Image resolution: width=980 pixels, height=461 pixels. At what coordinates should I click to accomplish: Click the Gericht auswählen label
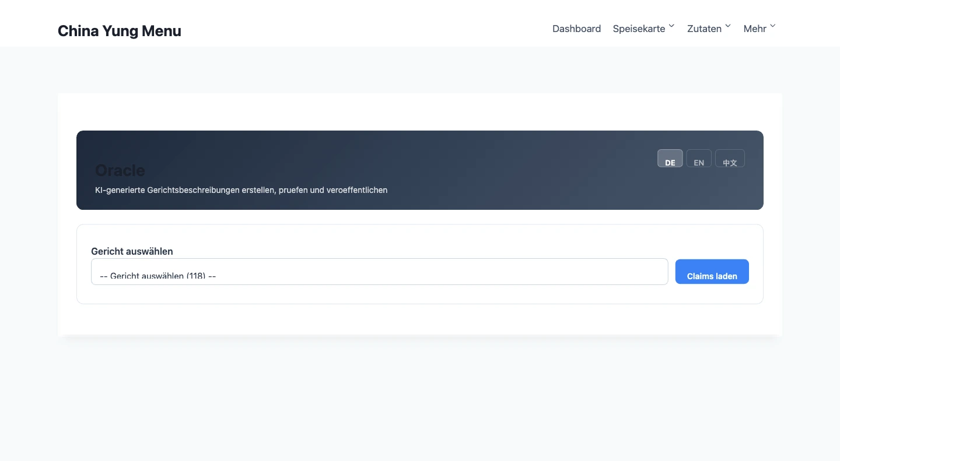click(x=132, y=251)
